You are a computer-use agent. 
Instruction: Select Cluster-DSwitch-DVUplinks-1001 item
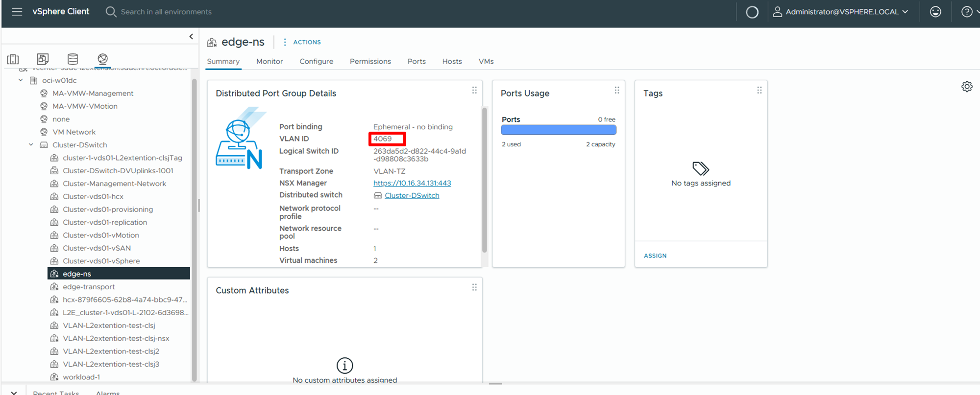[118, 171]
